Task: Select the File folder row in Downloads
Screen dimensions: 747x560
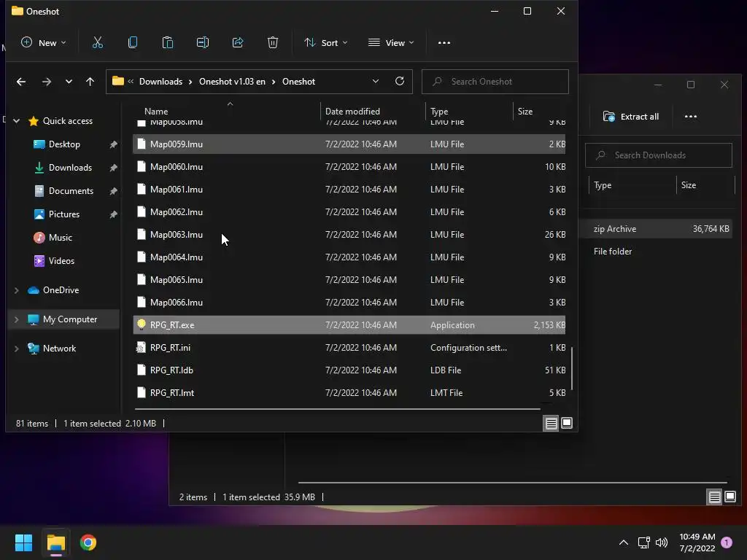Action: click(657, 252)
